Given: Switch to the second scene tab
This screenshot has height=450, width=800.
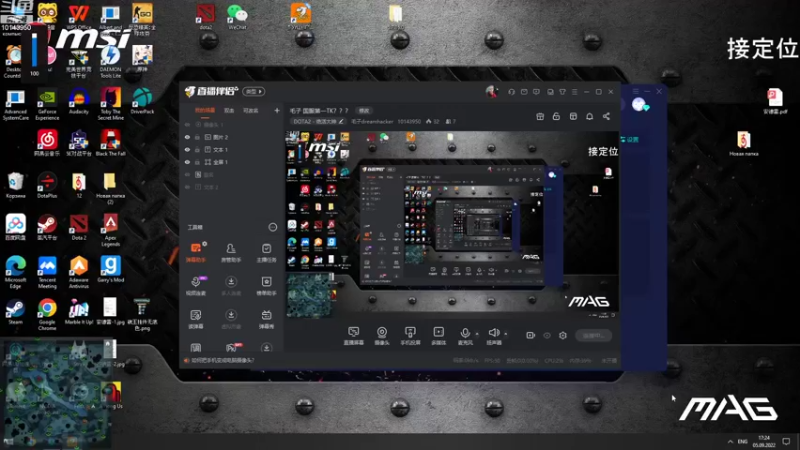Looking at the screenshot, I should [229, 111].
